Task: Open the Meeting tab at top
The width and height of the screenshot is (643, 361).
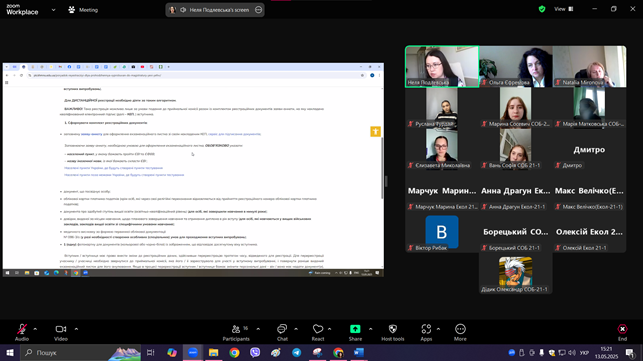Action: 83,10
